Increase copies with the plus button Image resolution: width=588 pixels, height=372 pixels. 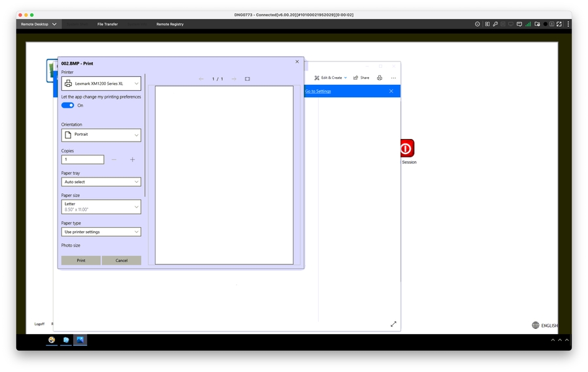133,159
